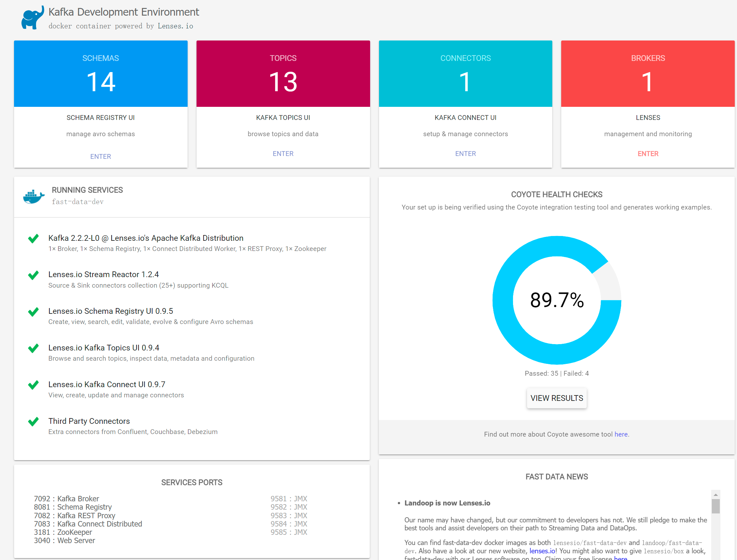Screen dimensions: 737x560
Task: Click checkmark beside Third Party Connectors
Action: 33,422
